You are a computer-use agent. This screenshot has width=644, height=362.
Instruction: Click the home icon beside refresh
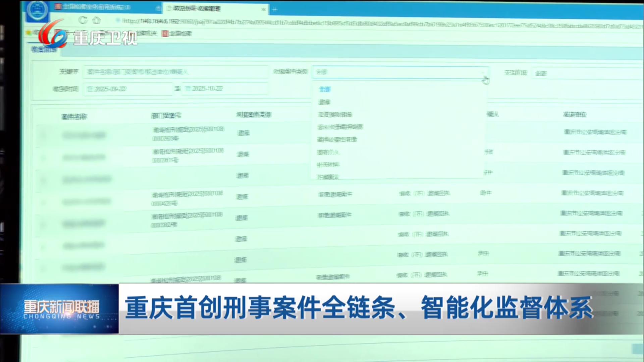[97, 20]
